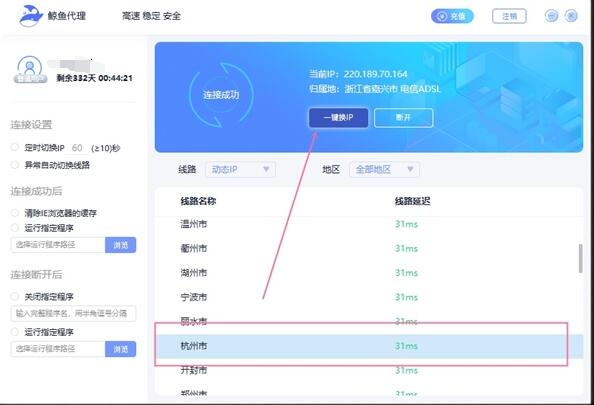Click the 断开 disconnect button
This screenshot has height=405, width=594.
[x=403, y=117]
